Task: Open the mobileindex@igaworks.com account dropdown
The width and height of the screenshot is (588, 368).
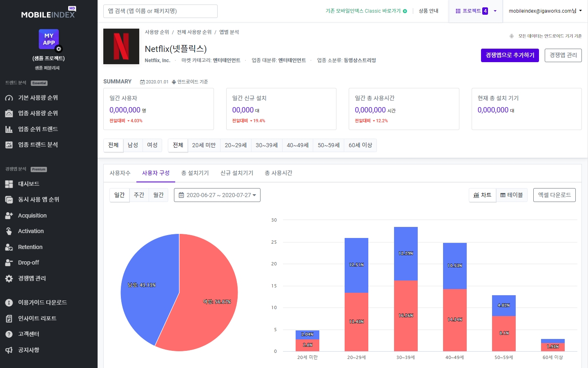Action: point(545,11)
